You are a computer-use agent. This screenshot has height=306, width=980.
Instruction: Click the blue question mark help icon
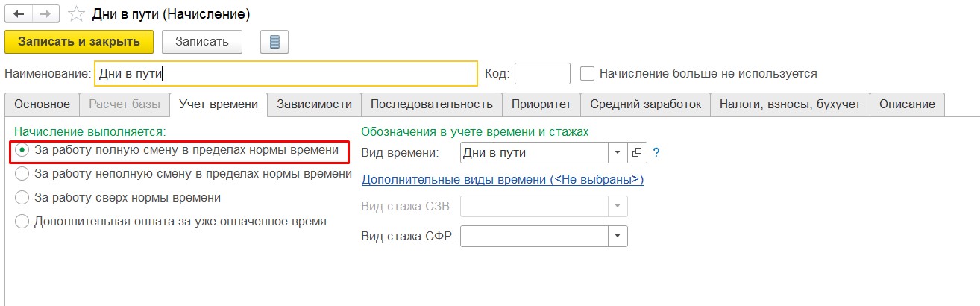(656, 152)
